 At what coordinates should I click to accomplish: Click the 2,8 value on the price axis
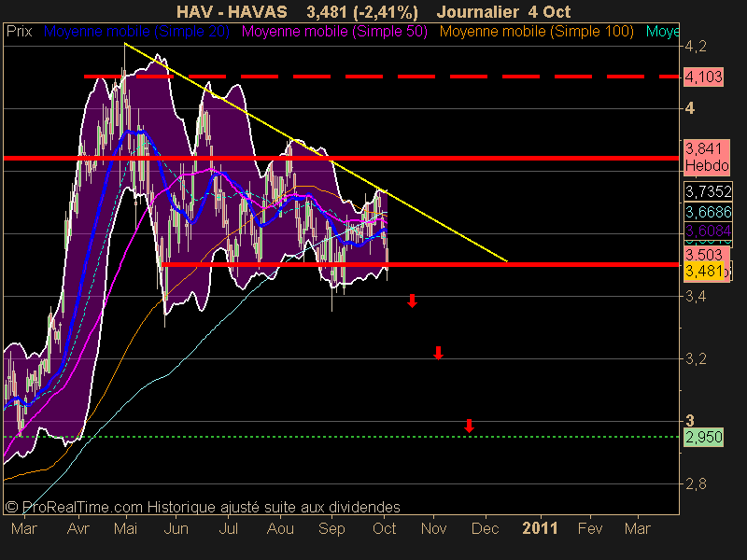(x=696, y=483)
